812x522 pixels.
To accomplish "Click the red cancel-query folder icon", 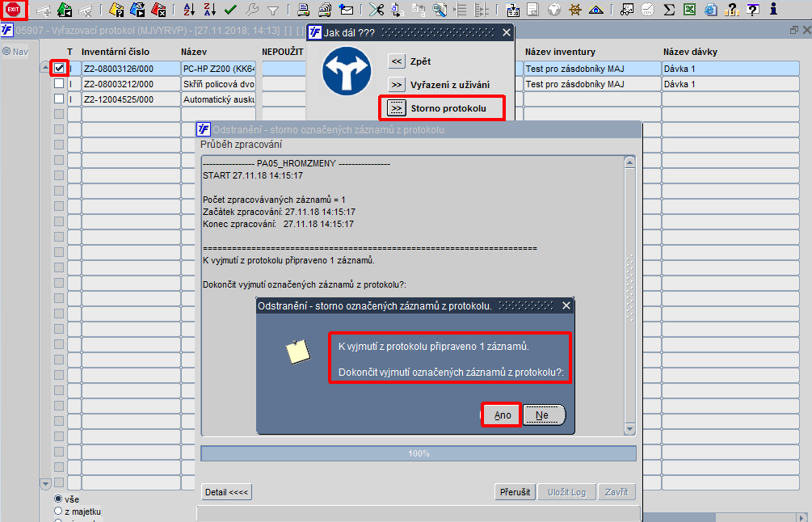I will (158, 10).
